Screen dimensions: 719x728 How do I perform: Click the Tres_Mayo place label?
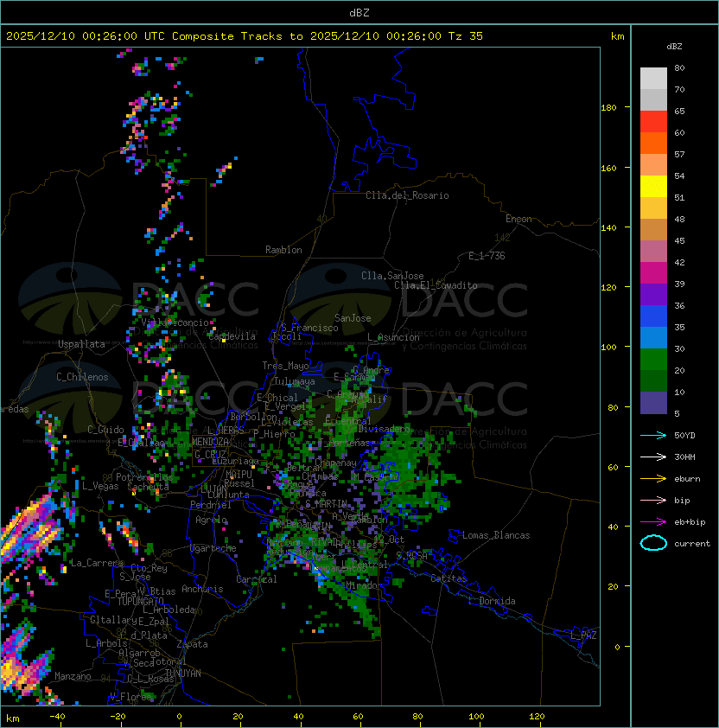click(x=285, y=366)
